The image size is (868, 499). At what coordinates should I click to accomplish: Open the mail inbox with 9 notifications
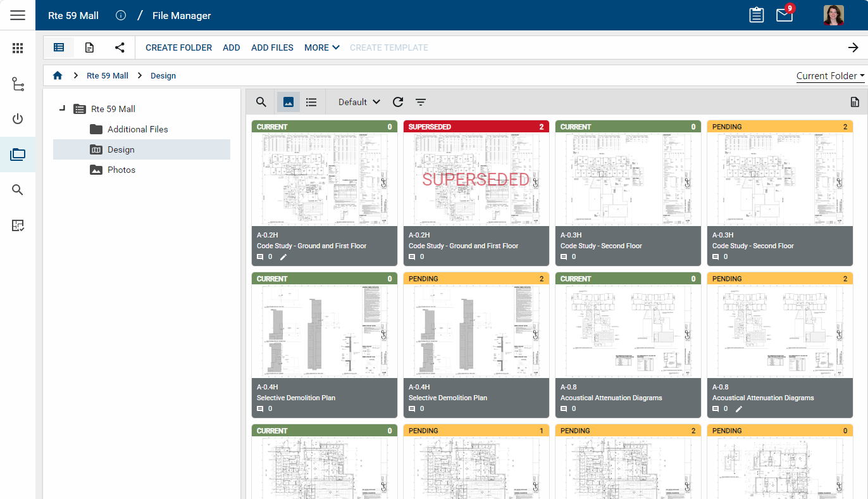coord(784,15)
